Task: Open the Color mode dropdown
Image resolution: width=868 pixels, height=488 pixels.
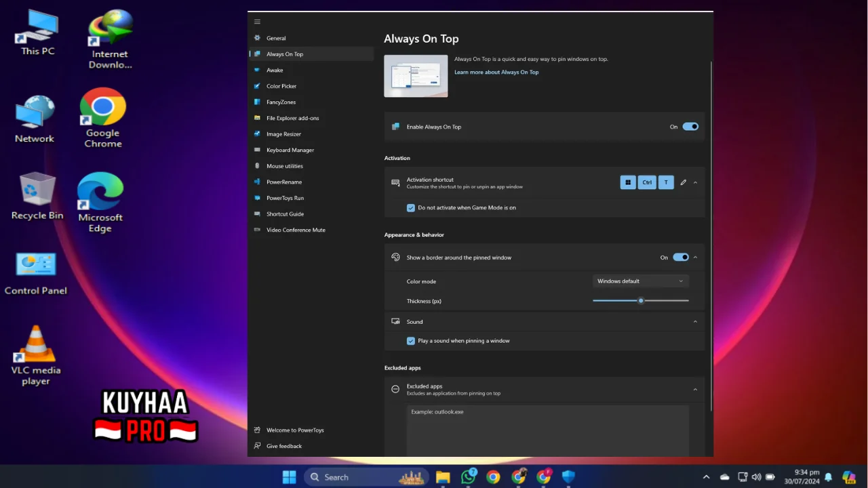Action: [641, 281]
